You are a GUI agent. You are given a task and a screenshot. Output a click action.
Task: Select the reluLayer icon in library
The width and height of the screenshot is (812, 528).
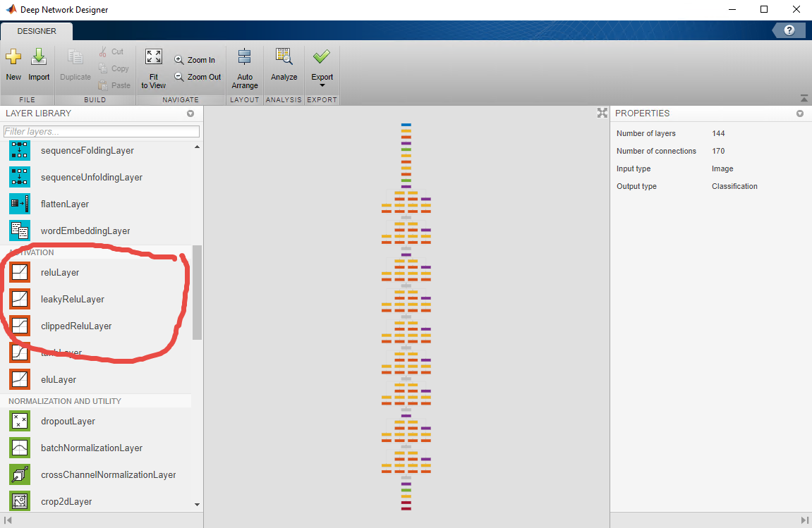[20, 272]
